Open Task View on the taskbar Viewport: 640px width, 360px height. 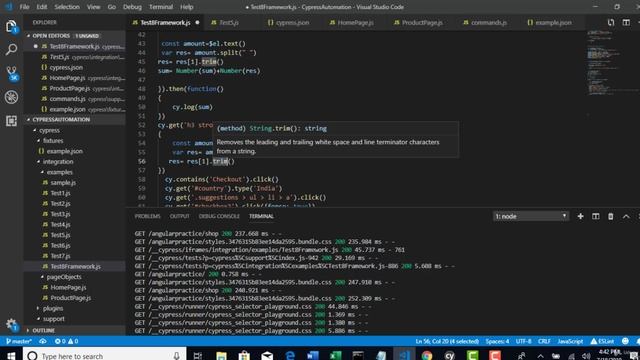pyautogui.click(x=198, y=356)
